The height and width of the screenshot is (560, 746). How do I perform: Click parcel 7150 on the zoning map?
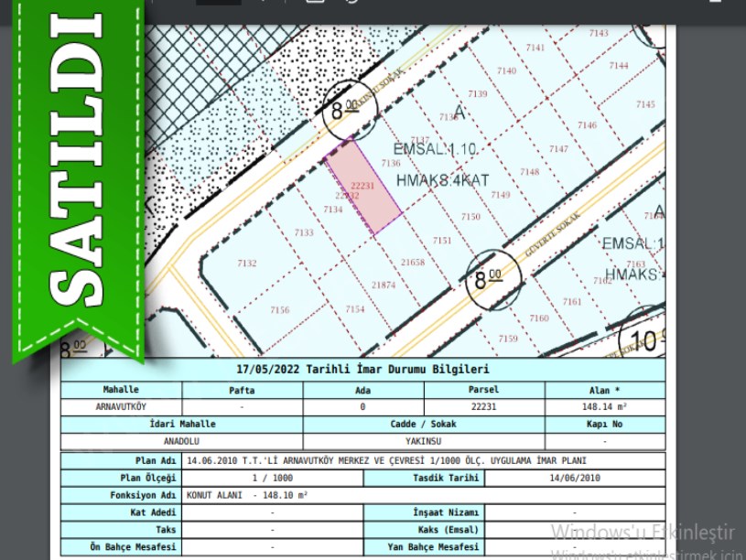click(x=470, y=217)
